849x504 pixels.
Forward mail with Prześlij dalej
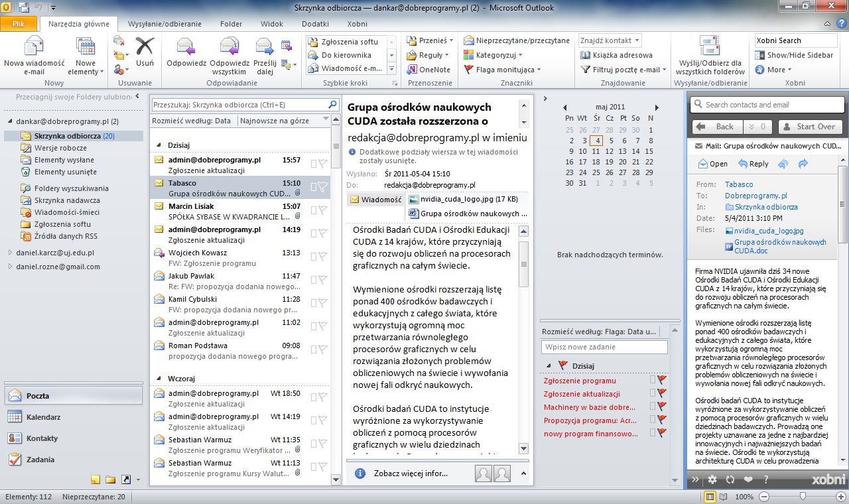pos(265,56)
